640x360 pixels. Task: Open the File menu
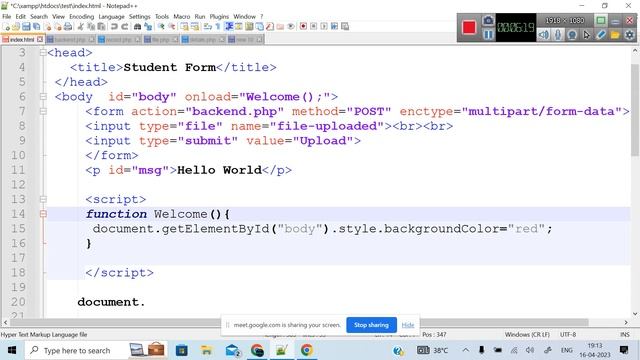7,16
